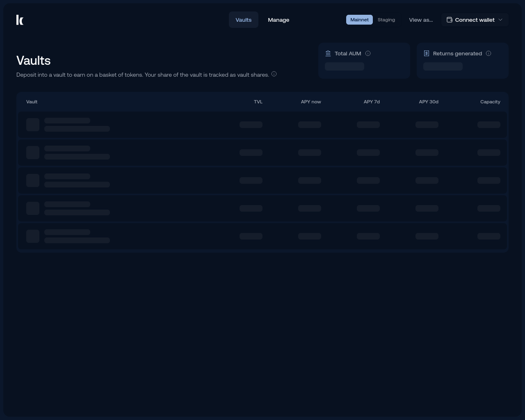Click the Vaults page heading
Image resolution: width=525 pixels, height=420 pixels.
(x=34, y=60)
